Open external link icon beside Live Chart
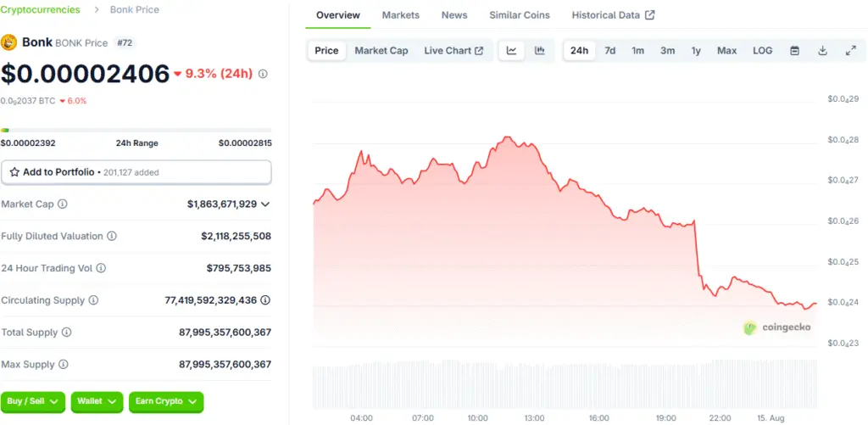Screen dimensions: 868x425 point(479,50)
